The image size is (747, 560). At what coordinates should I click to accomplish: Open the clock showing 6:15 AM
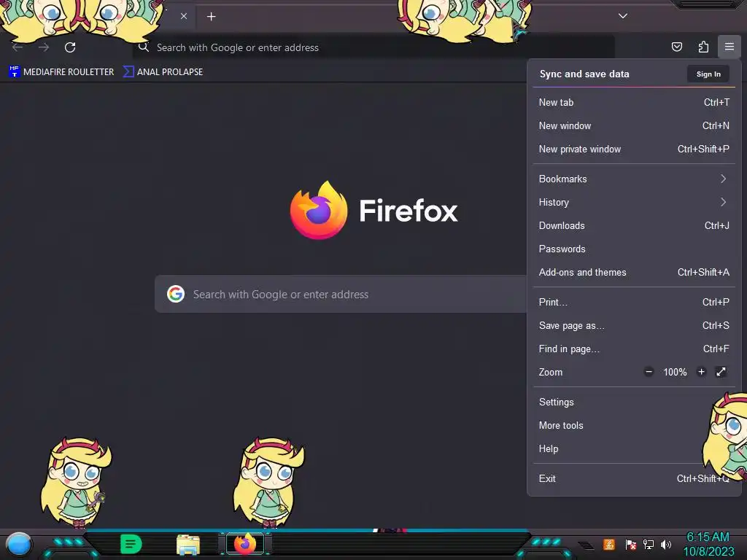[x=708, y=544]
